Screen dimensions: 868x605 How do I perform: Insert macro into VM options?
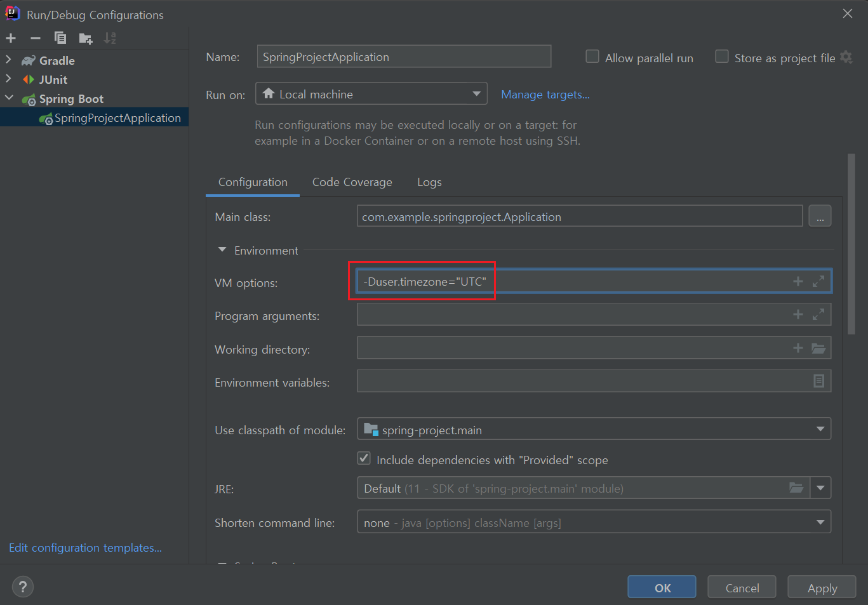tap(798, 281)
